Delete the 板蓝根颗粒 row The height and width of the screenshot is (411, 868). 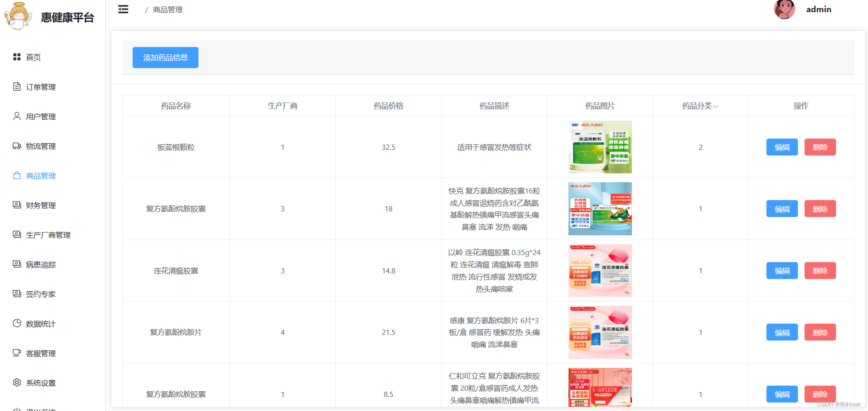click(x=820, y=147)
